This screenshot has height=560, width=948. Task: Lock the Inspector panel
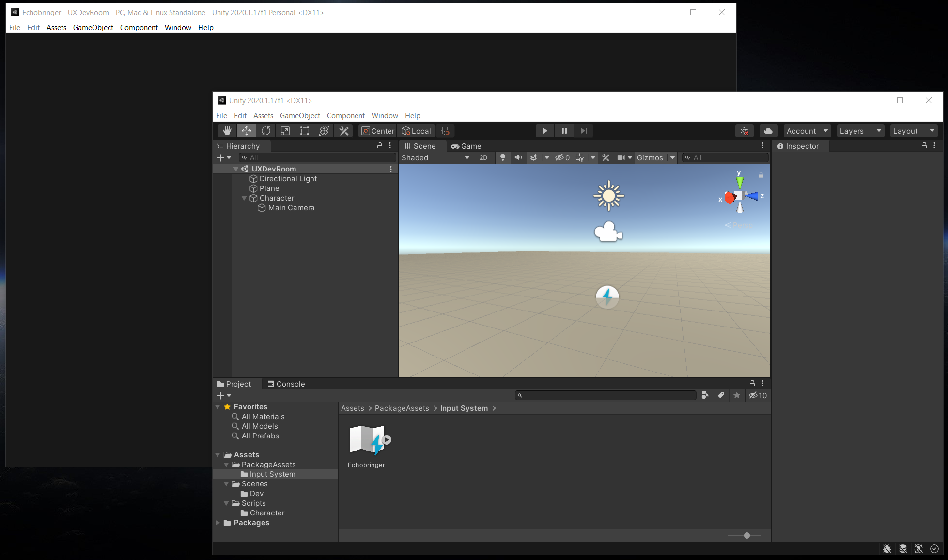coord(924,146)
